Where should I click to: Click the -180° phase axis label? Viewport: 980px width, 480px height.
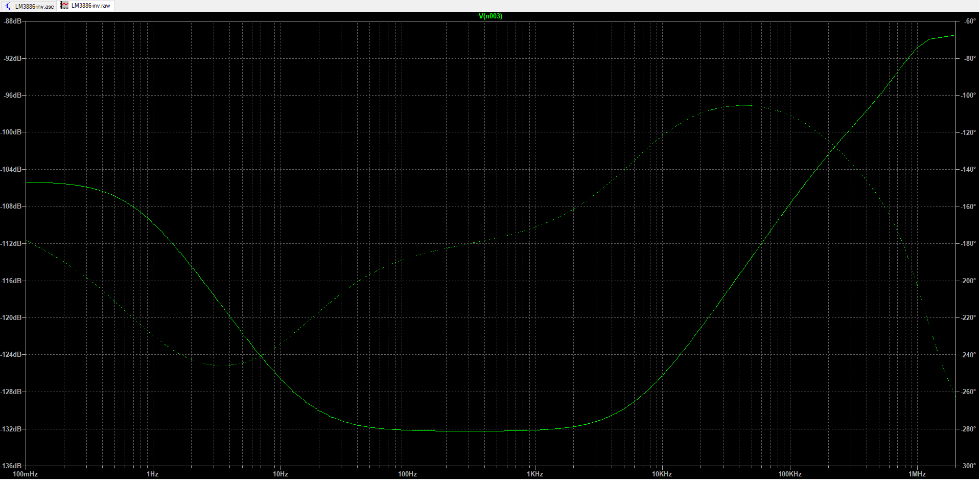pos(968,243)
